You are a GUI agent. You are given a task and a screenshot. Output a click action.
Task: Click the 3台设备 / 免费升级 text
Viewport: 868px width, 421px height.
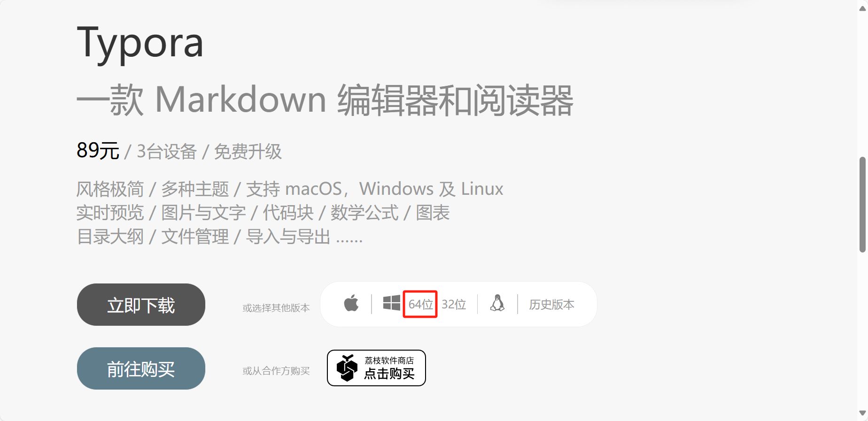pyautogui.click(x=209, y=152)
